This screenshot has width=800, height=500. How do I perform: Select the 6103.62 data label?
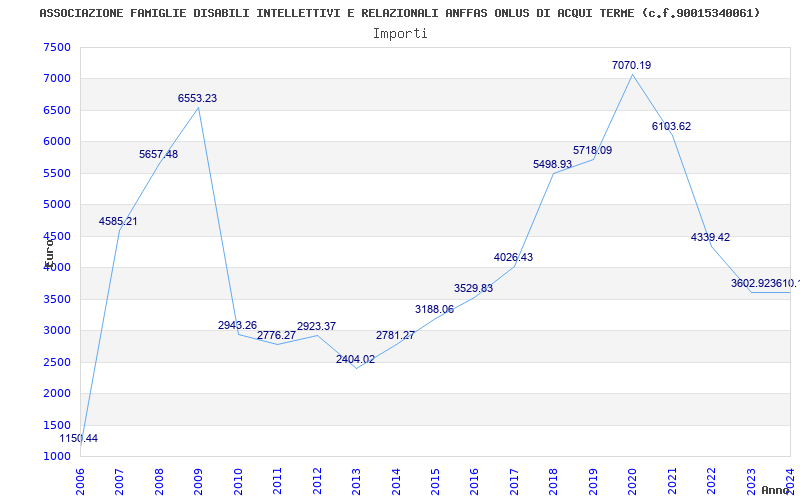point(671,127)
